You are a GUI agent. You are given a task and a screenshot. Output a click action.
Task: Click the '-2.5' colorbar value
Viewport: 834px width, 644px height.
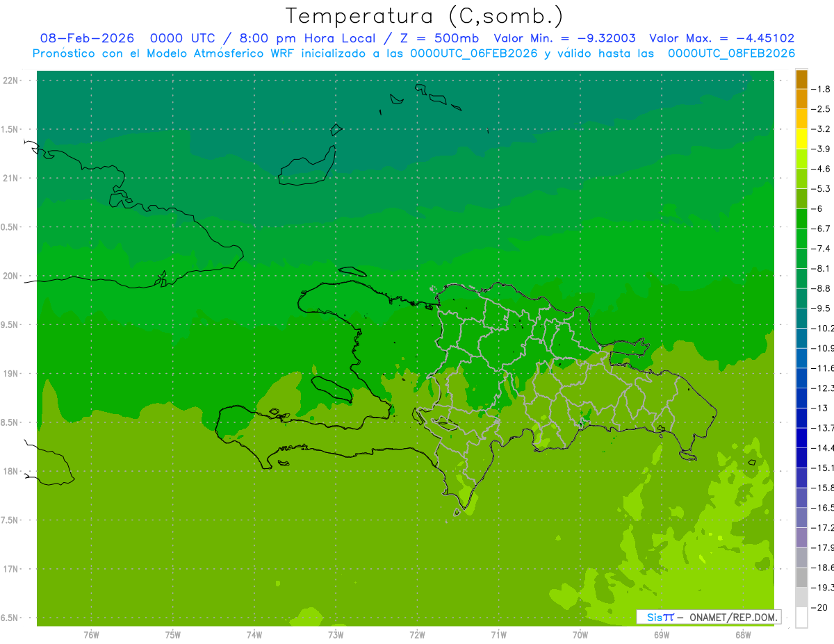click(x=821, y=109)
